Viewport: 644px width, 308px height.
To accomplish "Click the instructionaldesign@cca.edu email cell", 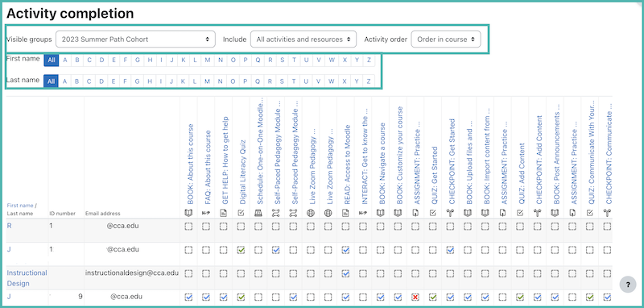I will (132, 273).
